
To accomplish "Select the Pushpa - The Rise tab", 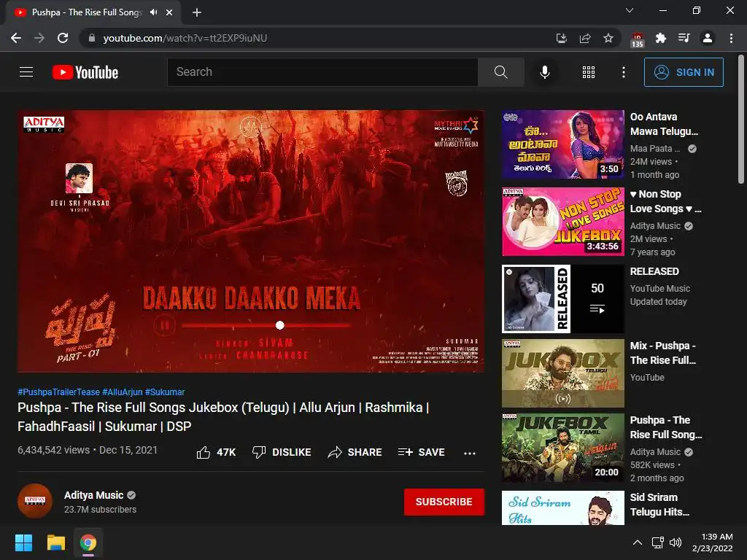I will coord(93,12).
